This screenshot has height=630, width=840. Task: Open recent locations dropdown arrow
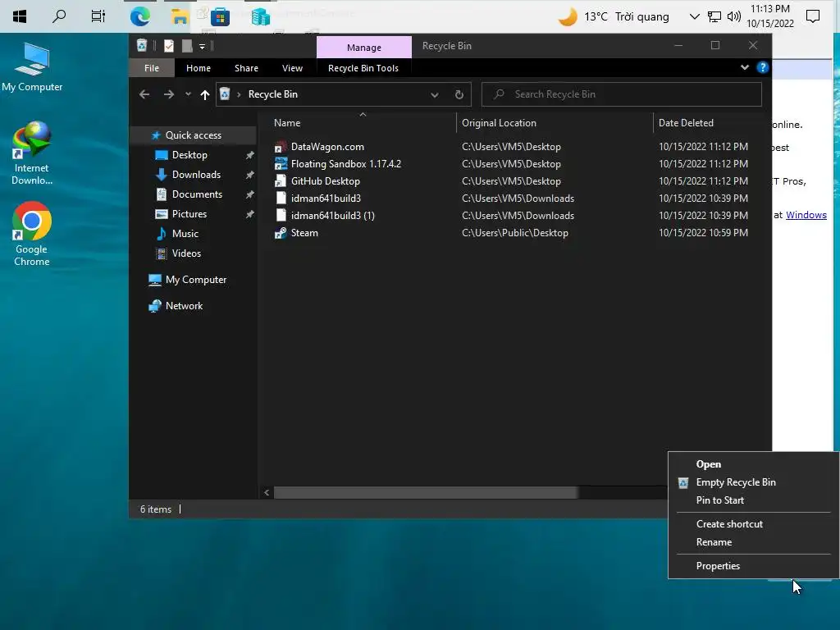coord(188,94)
